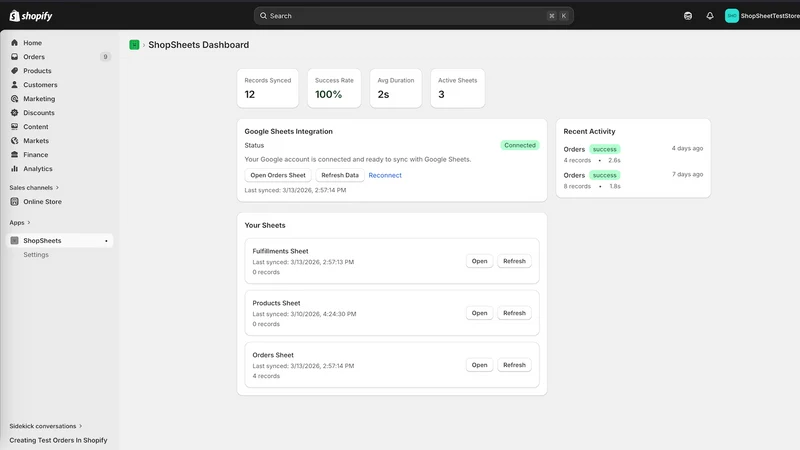Click the Products tag icon
The width and height of the screenshot is (800, 450).
click(x=14, y=70)
